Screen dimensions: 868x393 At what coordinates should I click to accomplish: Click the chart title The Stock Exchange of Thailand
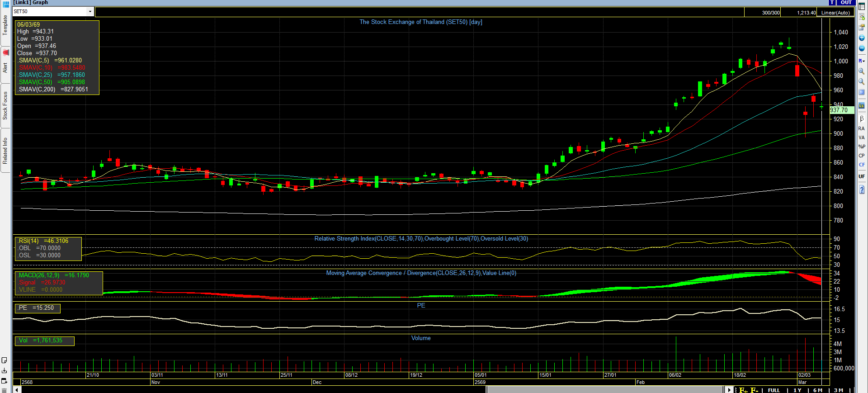pyautogui.click(x=421, y=22)
